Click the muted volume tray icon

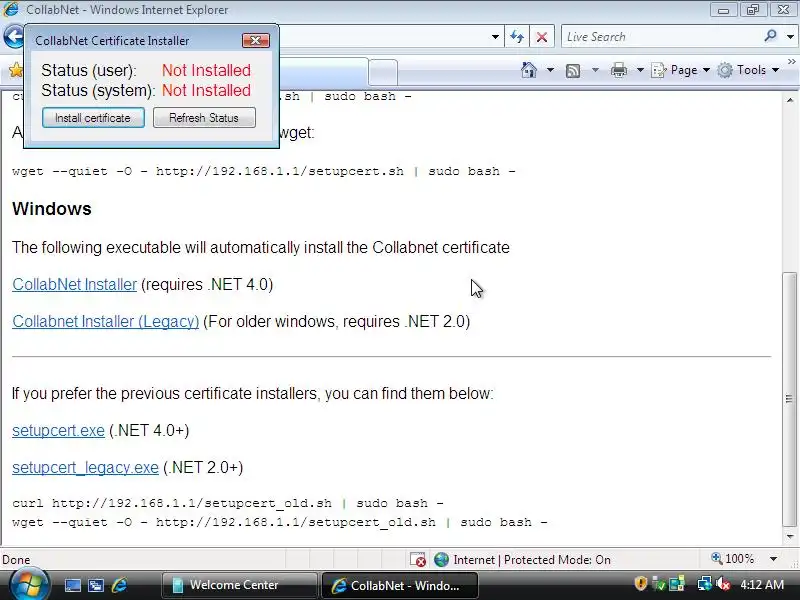723,584
